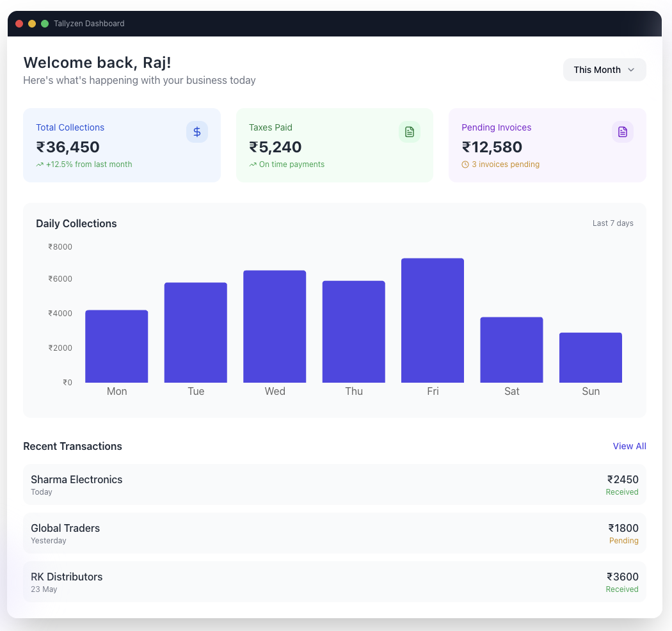Open the Total Collections ₹36,450 card

(x=122, y=145)
